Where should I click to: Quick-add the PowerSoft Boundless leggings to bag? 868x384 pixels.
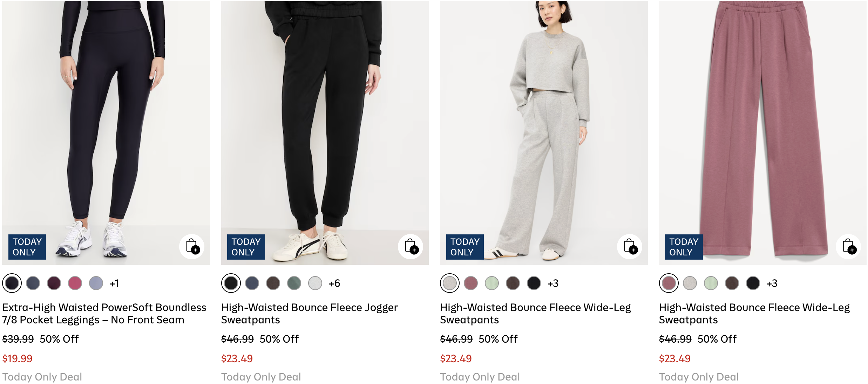[192, 246]
